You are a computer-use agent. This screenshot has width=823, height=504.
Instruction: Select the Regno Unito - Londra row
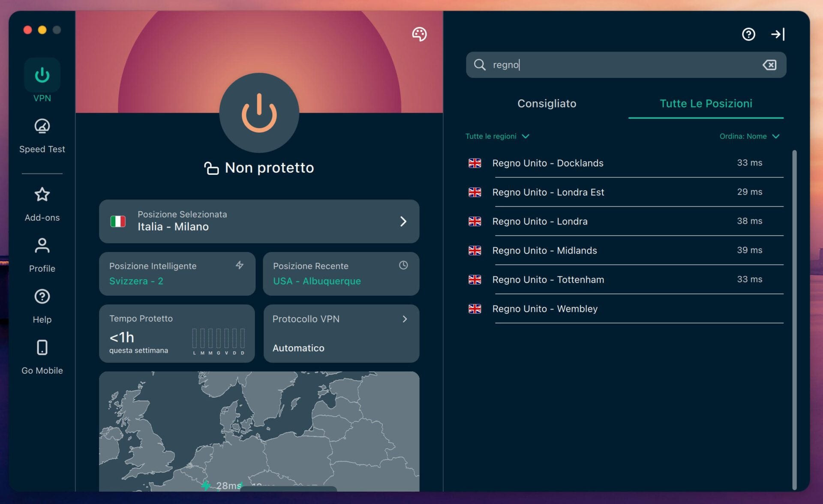pos(626,221)
